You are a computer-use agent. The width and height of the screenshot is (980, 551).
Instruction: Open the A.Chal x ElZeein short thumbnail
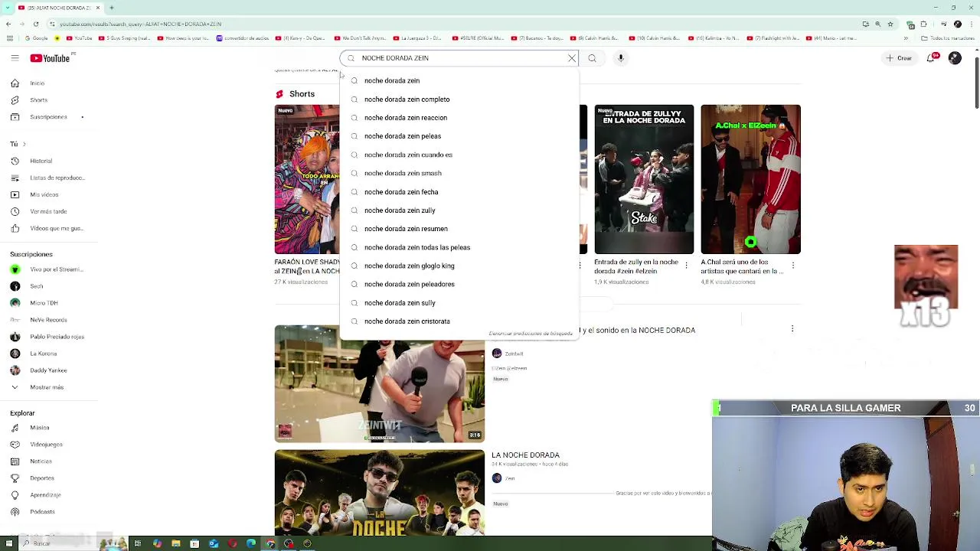coord(750,179)
